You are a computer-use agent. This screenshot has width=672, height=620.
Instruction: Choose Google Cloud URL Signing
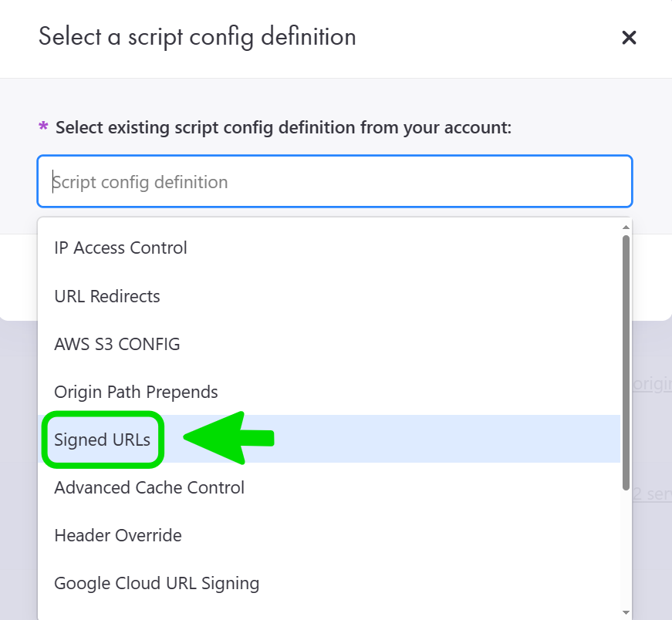click(157, 583)
